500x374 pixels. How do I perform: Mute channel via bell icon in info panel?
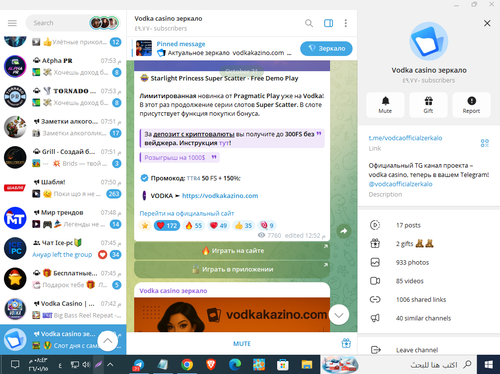pyautogui.click(x=385, y=105)
